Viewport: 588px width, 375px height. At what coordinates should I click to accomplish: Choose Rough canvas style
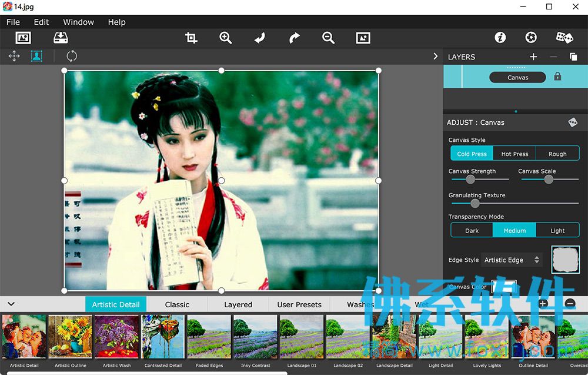pos(557,154)
